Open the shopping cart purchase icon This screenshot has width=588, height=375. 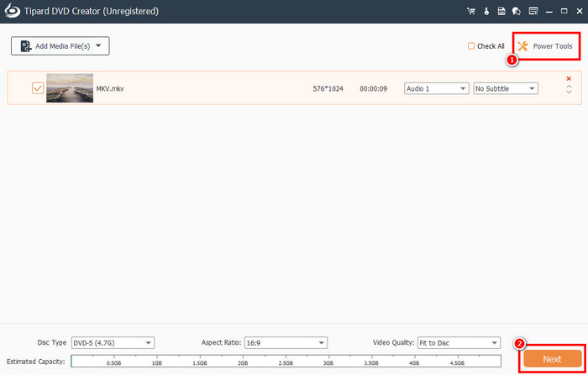coord(471,11)
